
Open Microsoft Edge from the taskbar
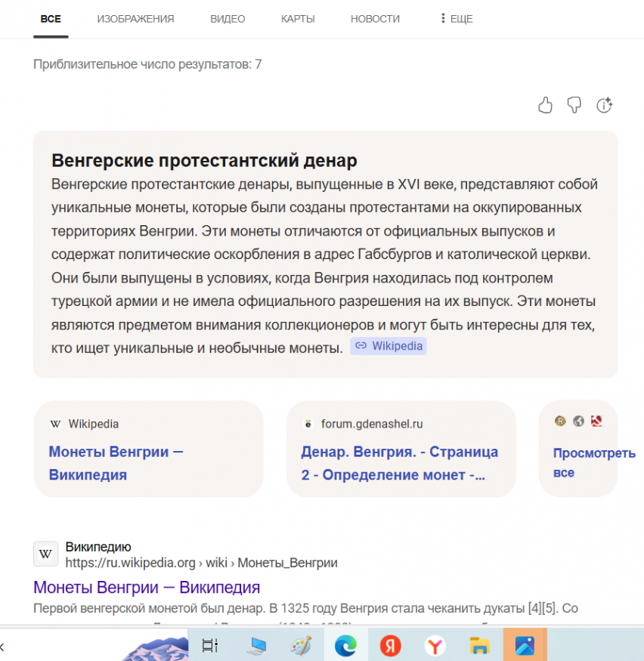(345, 645)
